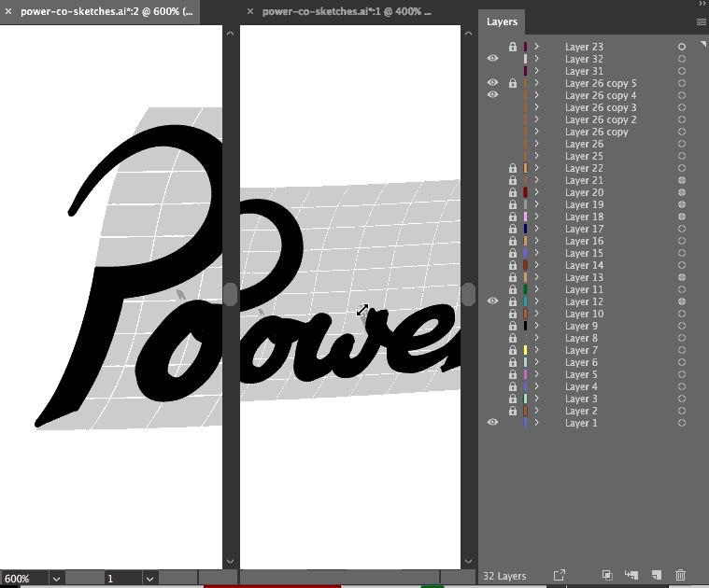Viewport: 709px width, 588px height.
Task: Unlock Layer 12 lock icon
Action: (x=512, y=301)
